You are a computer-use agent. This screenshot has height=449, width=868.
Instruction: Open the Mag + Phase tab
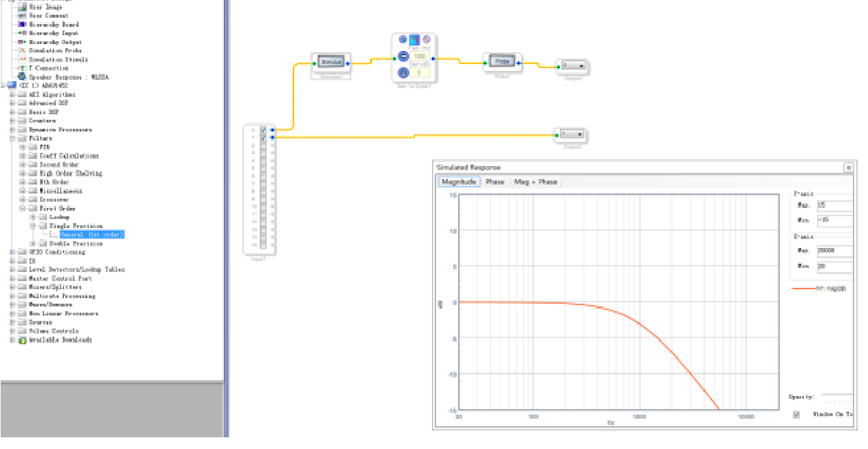[x=537, y=182]
